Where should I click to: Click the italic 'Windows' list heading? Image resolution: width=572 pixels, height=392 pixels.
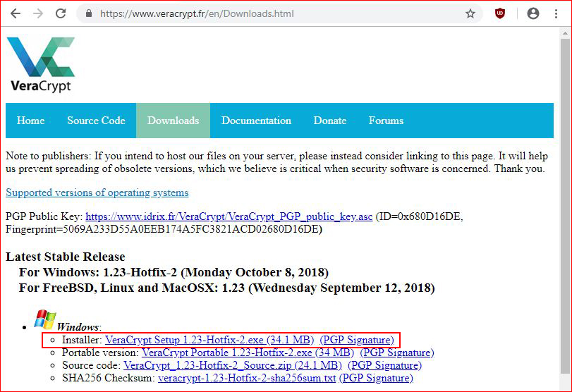(x=78, y=326)
